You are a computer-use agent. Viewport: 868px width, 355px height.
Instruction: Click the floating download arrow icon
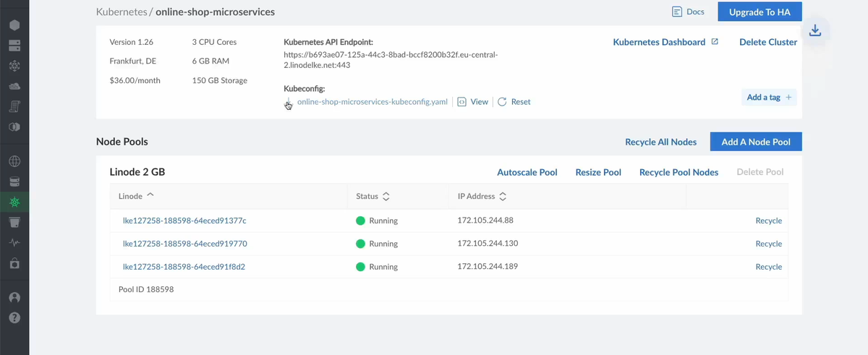tap(815, 30)
